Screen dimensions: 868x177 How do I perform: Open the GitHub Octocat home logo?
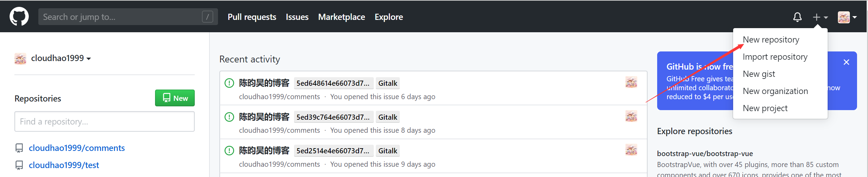pyautogui.click(x=19, y=16)
